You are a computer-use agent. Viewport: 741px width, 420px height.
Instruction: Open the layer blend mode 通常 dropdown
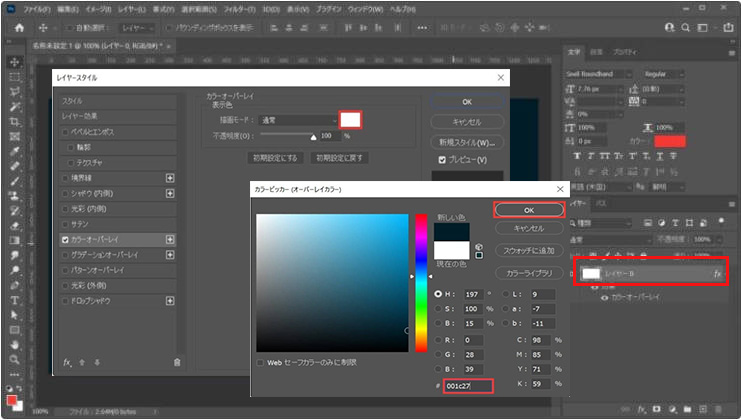coord(610,240)
